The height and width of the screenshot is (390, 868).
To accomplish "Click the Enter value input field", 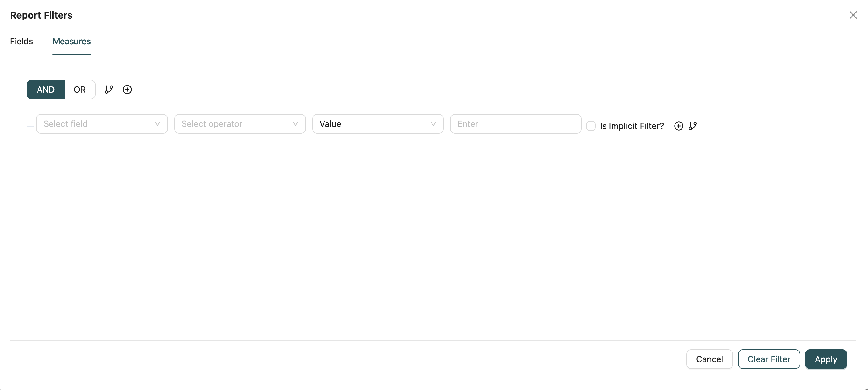I will (515, 124).
